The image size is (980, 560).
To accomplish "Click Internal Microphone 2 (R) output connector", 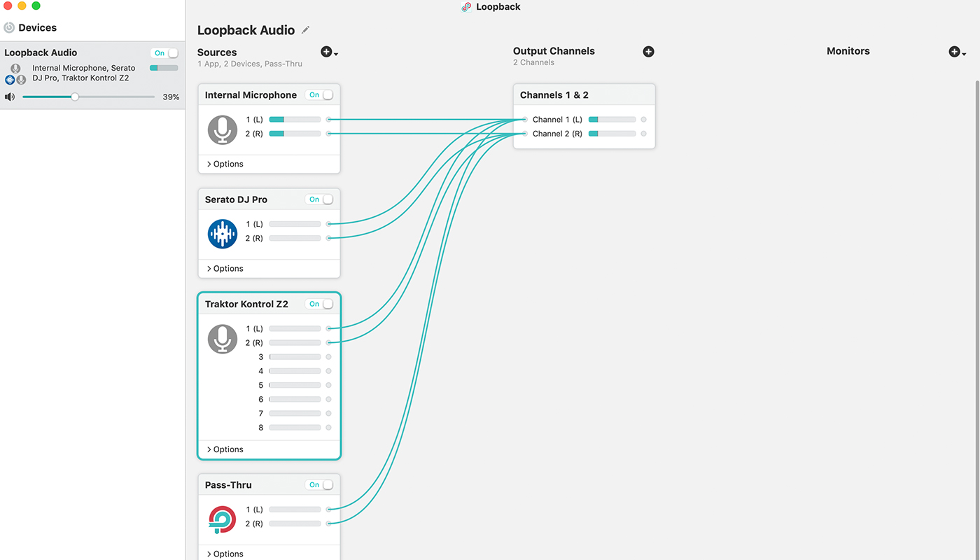I will (x=328, y=134).
